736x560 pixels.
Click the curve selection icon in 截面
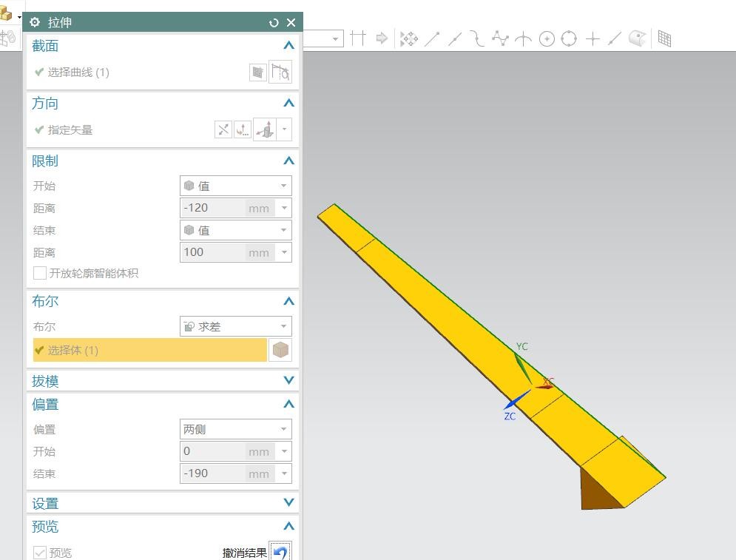(x=280, y=72)
